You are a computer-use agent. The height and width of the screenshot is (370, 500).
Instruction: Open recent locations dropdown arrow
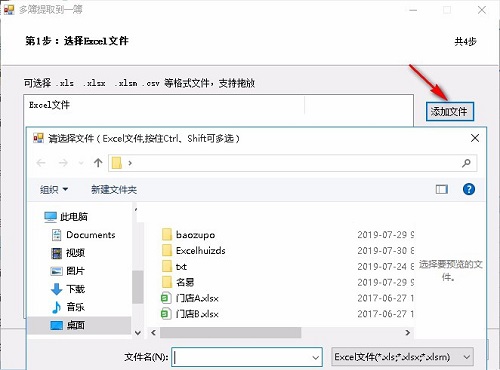pyautogui.click(x=81, y=163)
